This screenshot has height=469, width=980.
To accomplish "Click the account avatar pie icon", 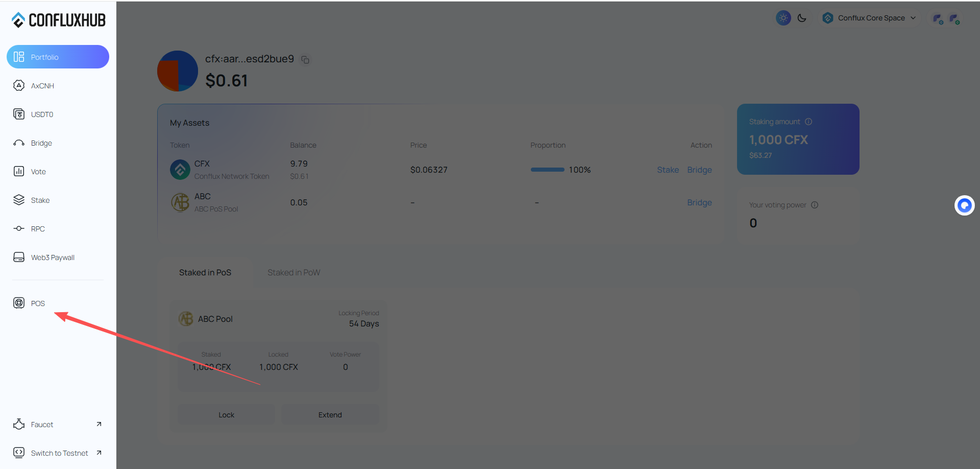I will coord(178,71).
